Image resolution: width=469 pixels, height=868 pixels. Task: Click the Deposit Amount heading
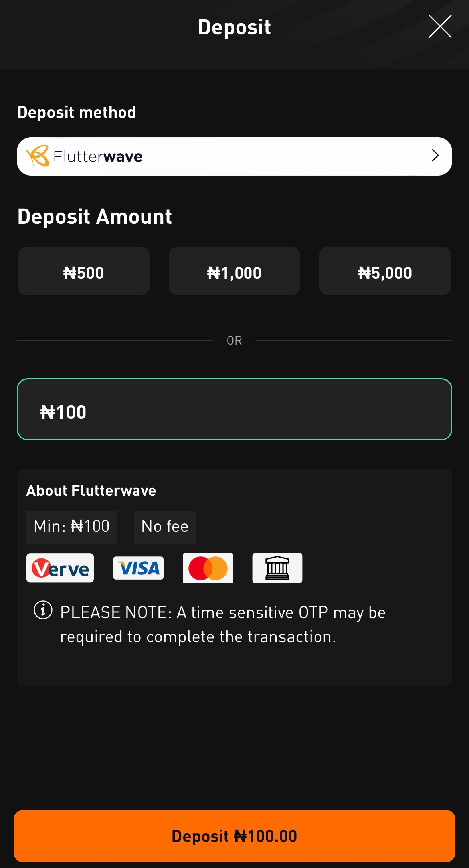coord(95,217)
